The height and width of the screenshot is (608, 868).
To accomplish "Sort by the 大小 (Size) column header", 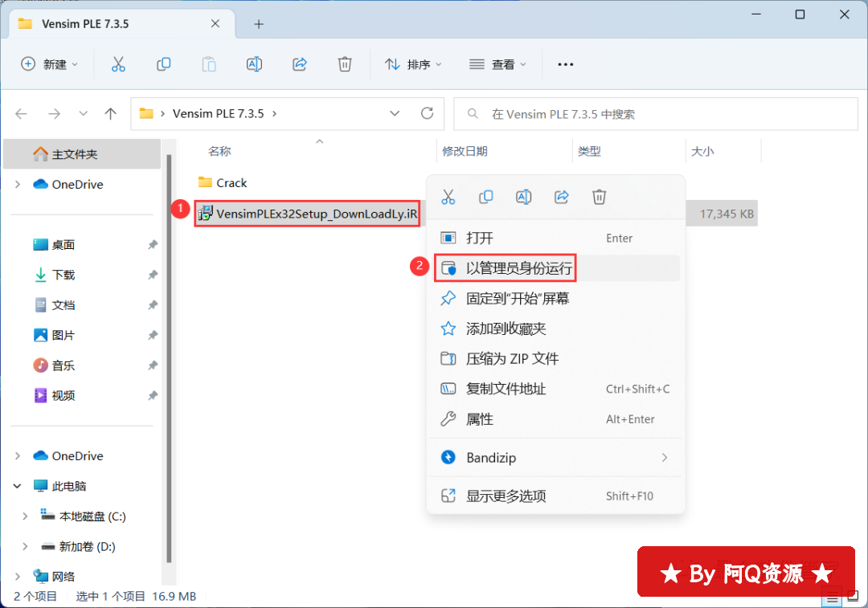I will tap(702, 151).
